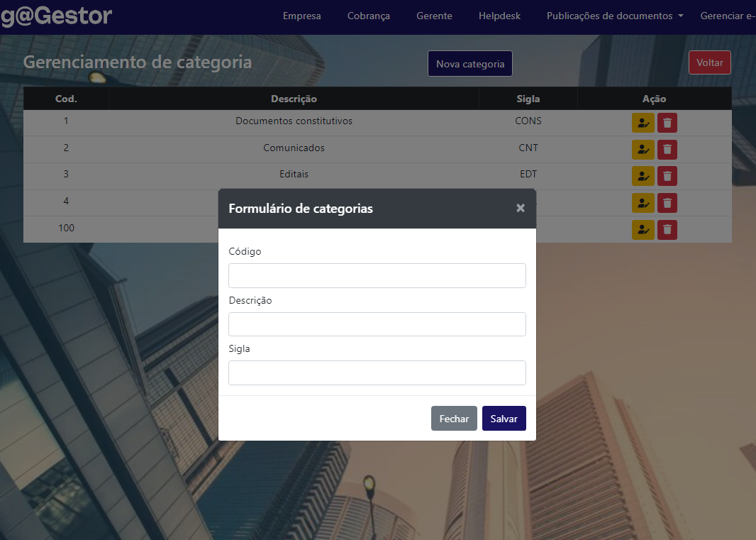Select the edit icon for category 100
Viewport: 756px width, 540px height.
coord(643,229)
